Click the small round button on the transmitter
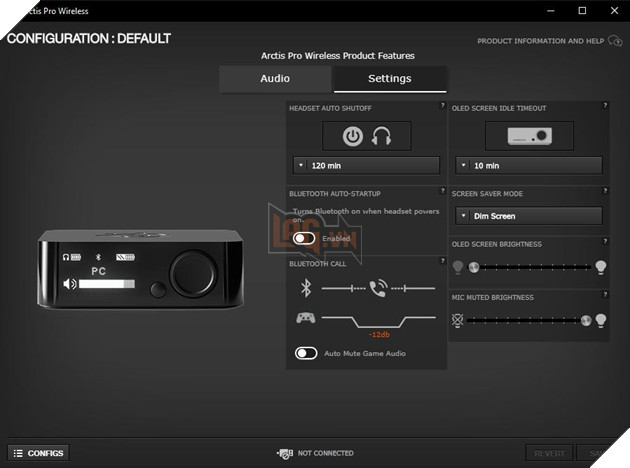630x468 pixels. 158,289
